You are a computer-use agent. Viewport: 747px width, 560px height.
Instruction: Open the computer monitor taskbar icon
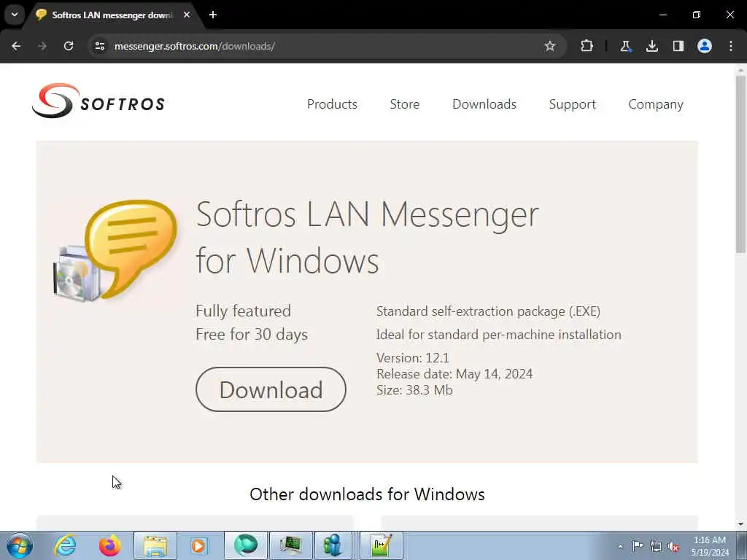tap(291, 545)
